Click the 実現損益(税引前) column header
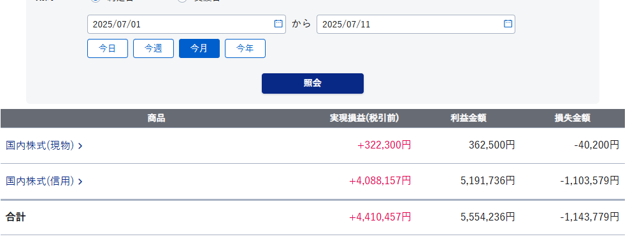This screenshot has height=239, width=644. [x=364, y=119]
